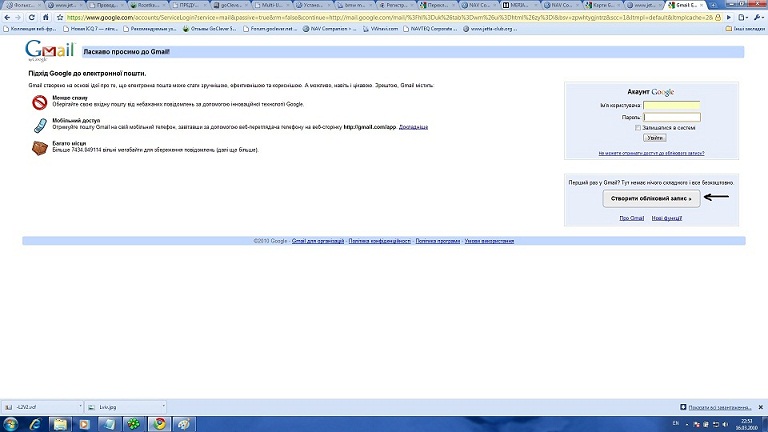Reload the page with the refresh icon
The image size is (768, 432).
[32, 17]
